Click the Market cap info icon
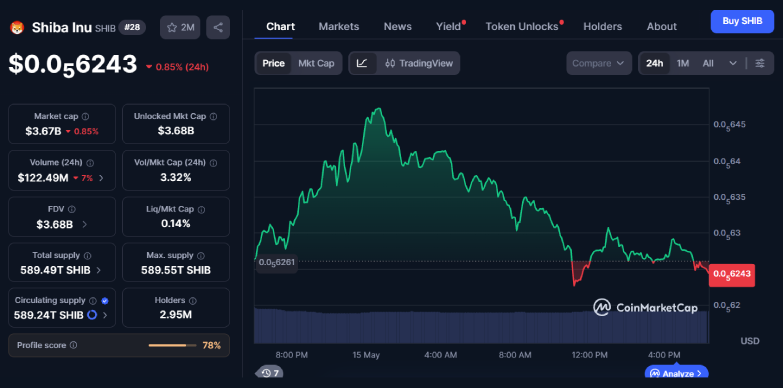Screen dimensions: 783x388 [85, 116]
